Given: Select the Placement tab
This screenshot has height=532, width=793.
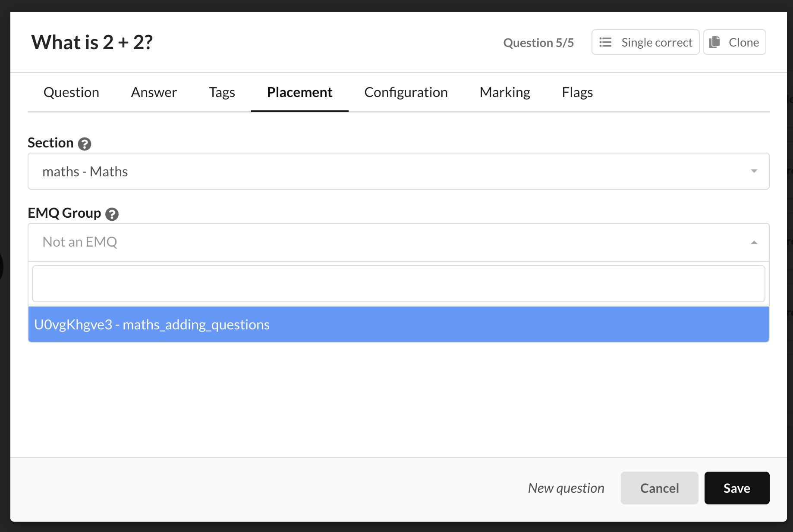Looking at the screenshot, I should click(x=299, y=92).
